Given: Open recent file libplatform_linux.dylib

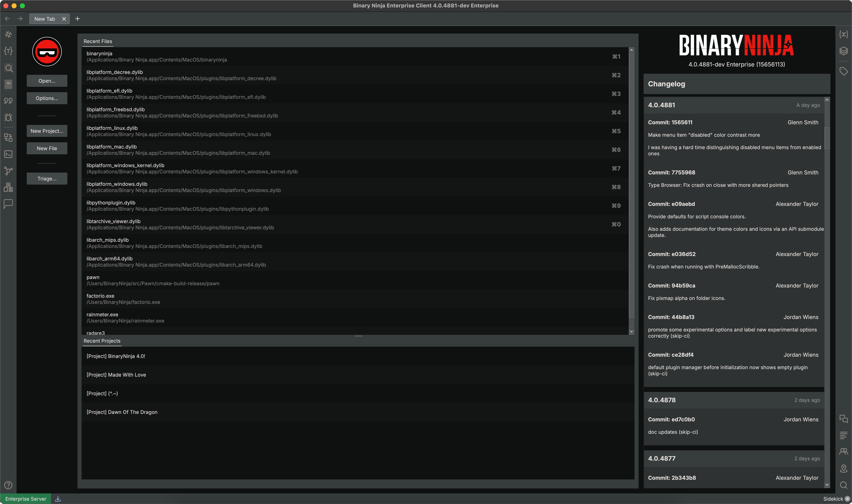Looking at the screenshot, I should (355, 131).
